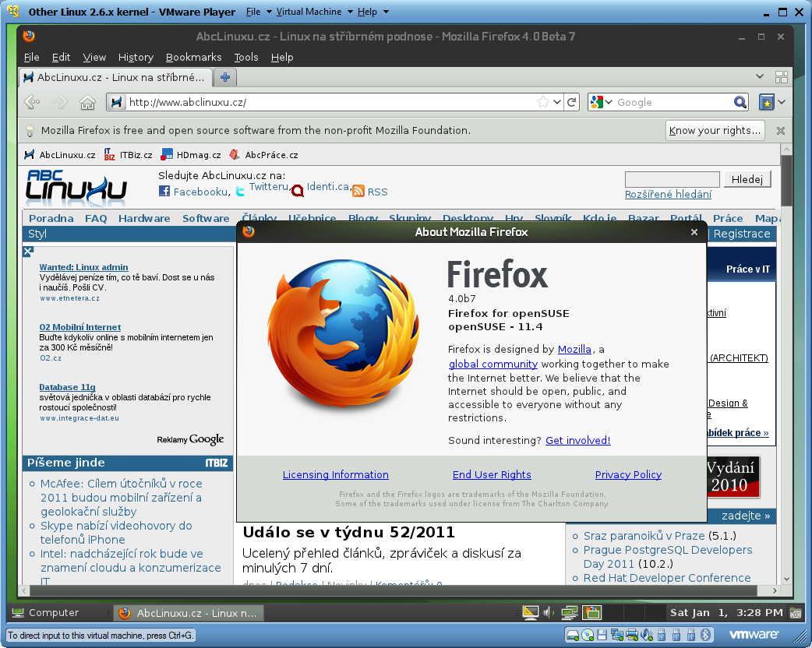Image resolution: width=812 pixels, height=648 pixels.
Task: Click the global community link
Action: [493, 364]
